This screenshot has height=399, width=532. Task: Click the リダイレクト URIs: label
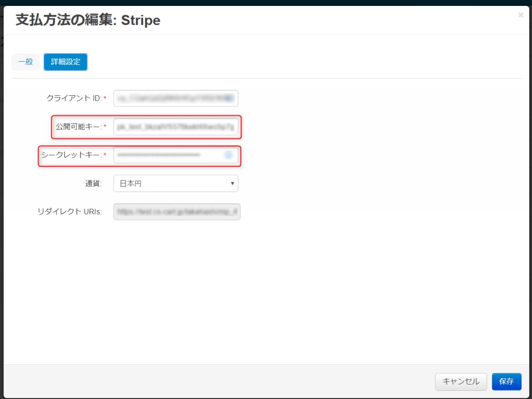(x=70, y=212)
